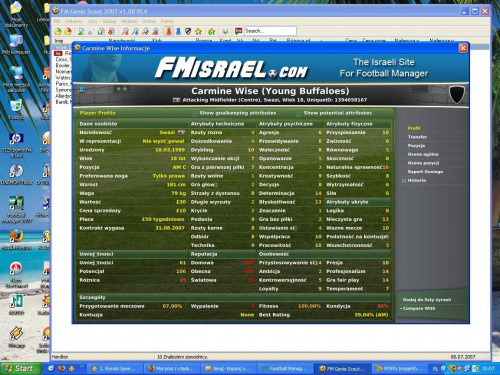
Task: Click the star with green plus icon
Action: [211, 31]
